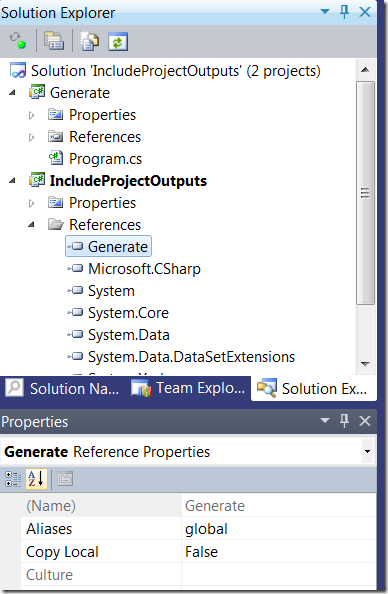Collapse References under IncludeProjectOutputs

click(x=31, y=225)
